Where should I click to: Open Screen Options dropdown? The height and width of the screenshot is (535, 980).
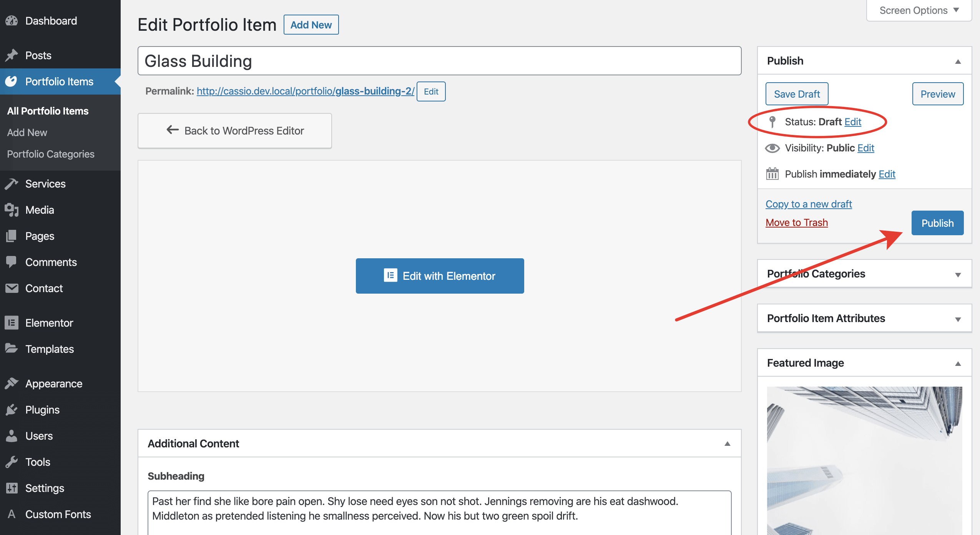[x=919, y=10]
